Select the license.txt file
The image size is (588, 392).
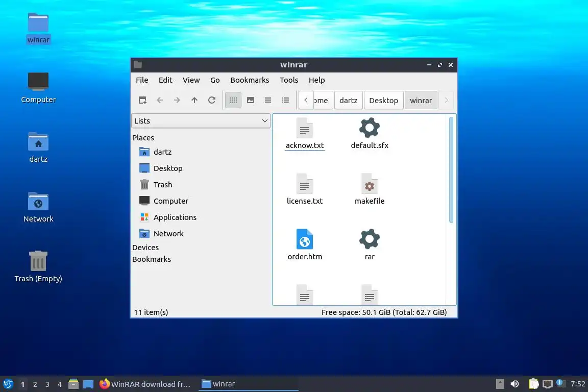click(305, 189)
